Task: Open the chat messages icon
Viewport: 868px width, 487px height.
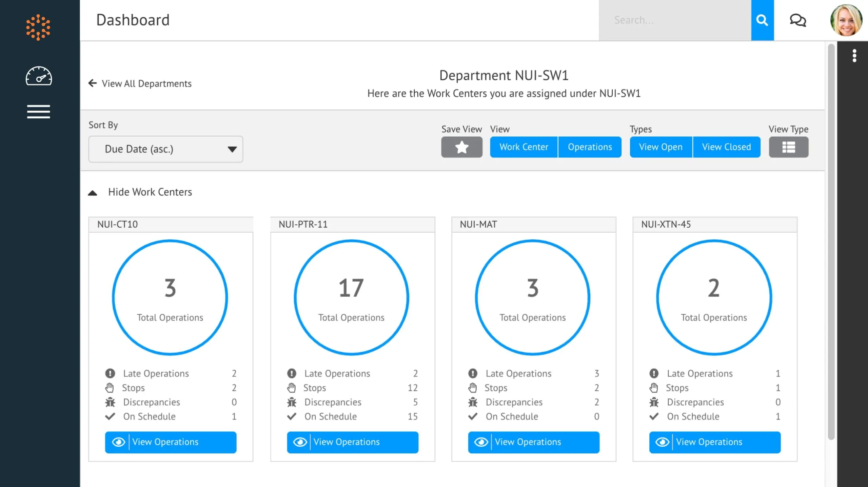Action: (797, 20)
